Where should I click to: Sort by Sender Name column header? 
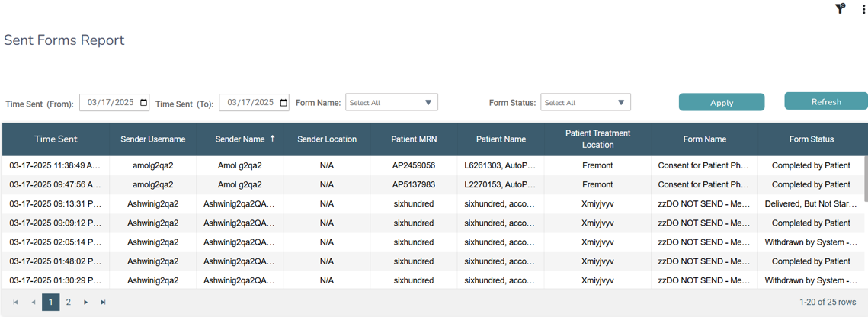[x=240, y=139]
